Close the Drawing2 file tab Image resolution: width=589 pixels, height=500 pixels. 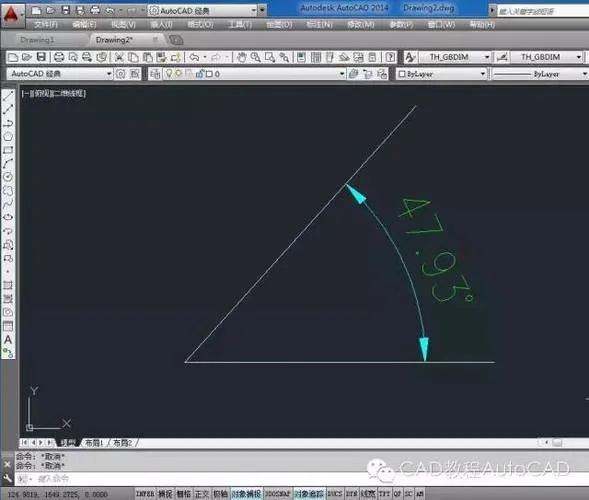click(155, 39)
